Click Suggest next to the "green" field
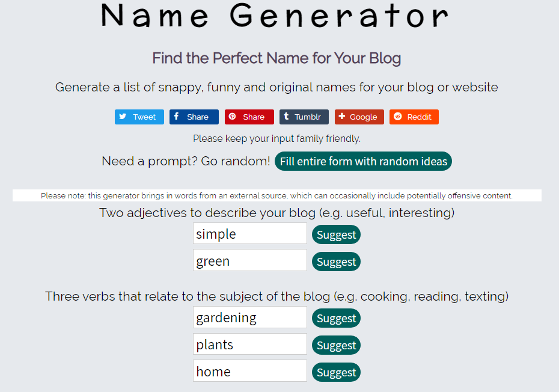The width and height of the screenshot is (559, 392). [x=336, y=262]
